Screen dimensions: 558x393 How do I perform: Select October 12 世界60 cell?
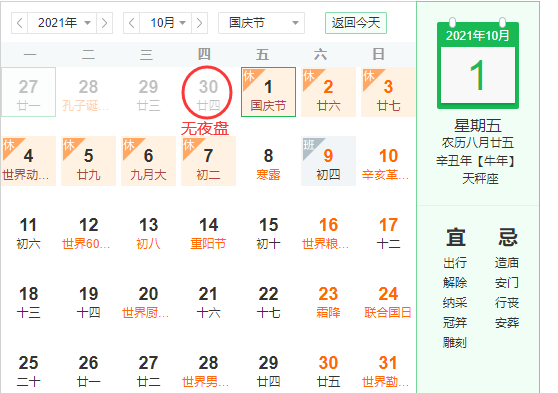[x=88, y=230]
